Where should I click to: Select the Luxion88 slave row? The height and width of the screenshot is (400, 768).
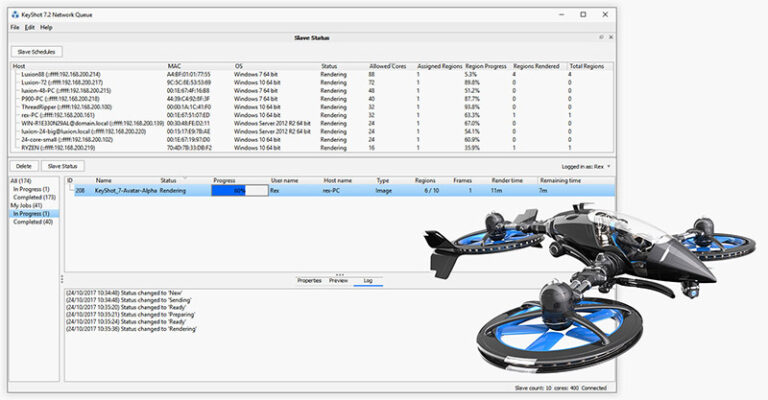tap(312, 74)
